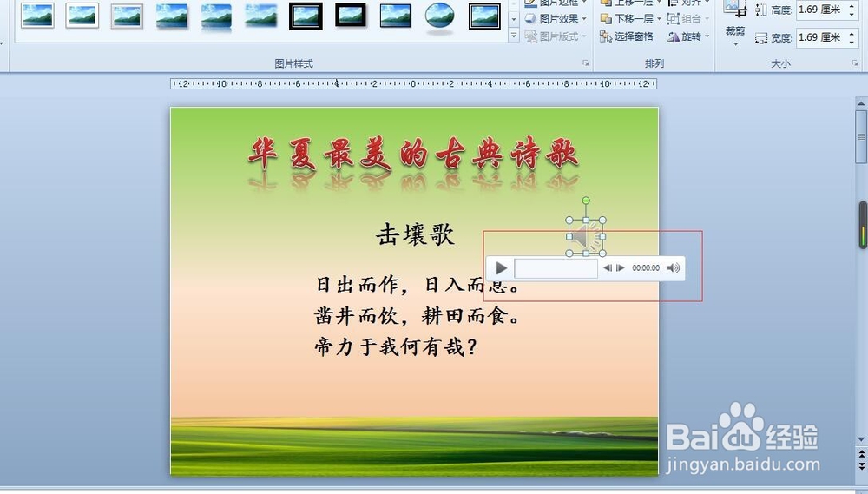Screen dimensions: 868x494
Task: Click the audio volume button
Action: pyautogui.click(x=674, y=268)
